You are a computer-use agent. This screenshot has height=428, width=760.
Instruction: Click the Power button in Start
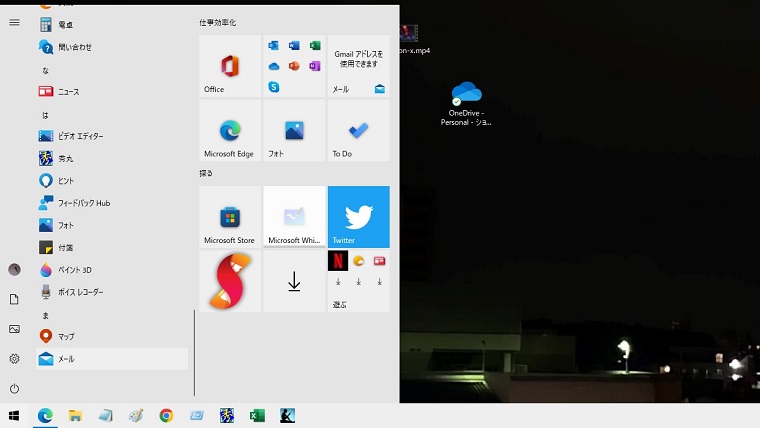tap(15, 389)
